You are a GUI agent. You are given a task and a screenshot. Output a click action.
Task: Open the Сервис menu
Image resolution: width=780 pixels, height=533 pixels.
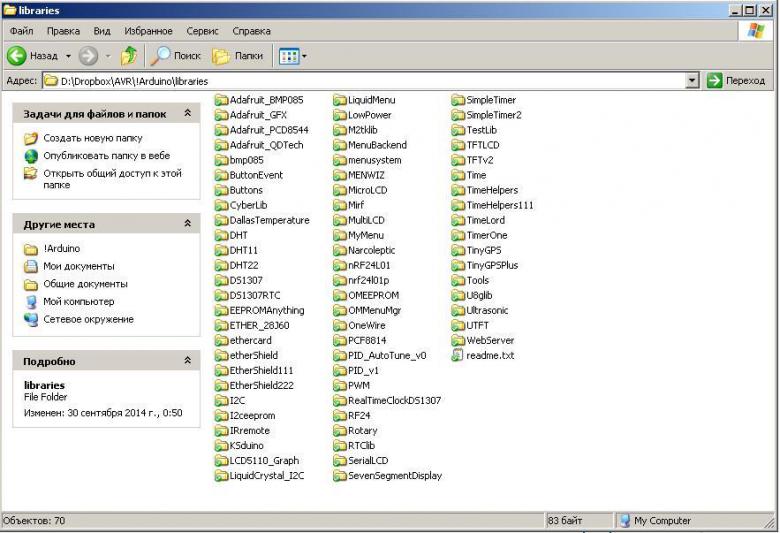click(x=202, y=31)
